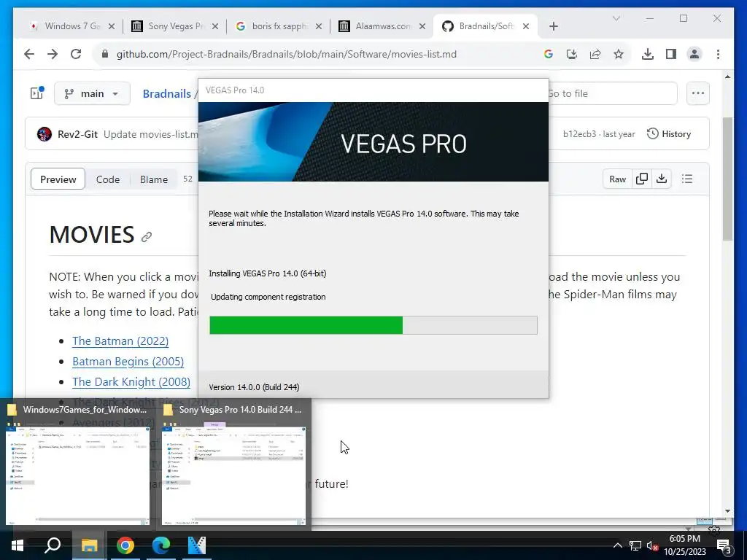The image size is (747, 560).
Task: Open The Dark Knight (2008) link
Action: click(131, 382)
